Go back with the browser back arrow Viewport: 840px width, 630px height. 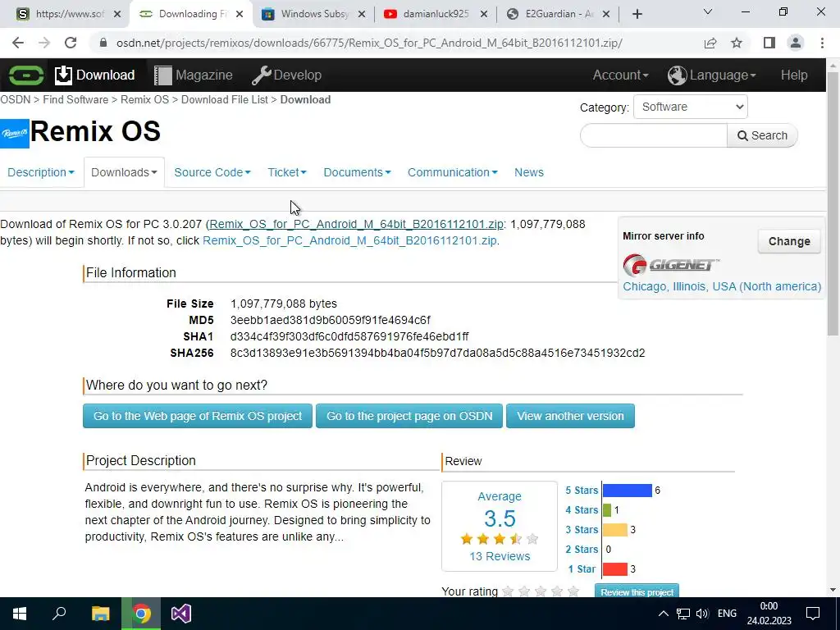pyautogui.click(x=18, y=43)
